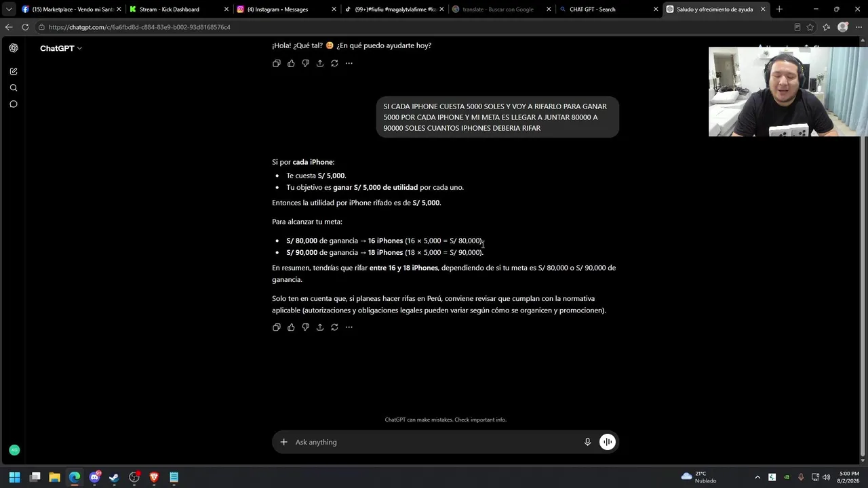The width and height of the screenshot is (868, 488).
Task: Like the "¡Hola! ¿Qué tal?" response
Action: pyautogui.click(x=291, y=63)
